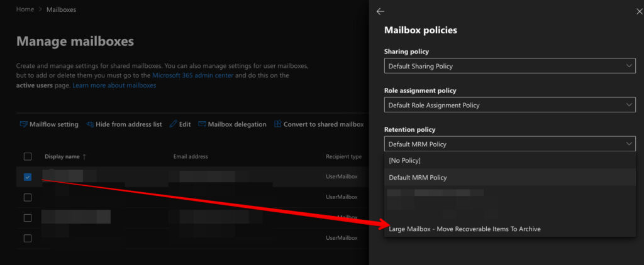Viewport: 644px width, 265px height.
Task: Choose Large Mailbox - Move Recoverable Items option
Action: [464, 229]
